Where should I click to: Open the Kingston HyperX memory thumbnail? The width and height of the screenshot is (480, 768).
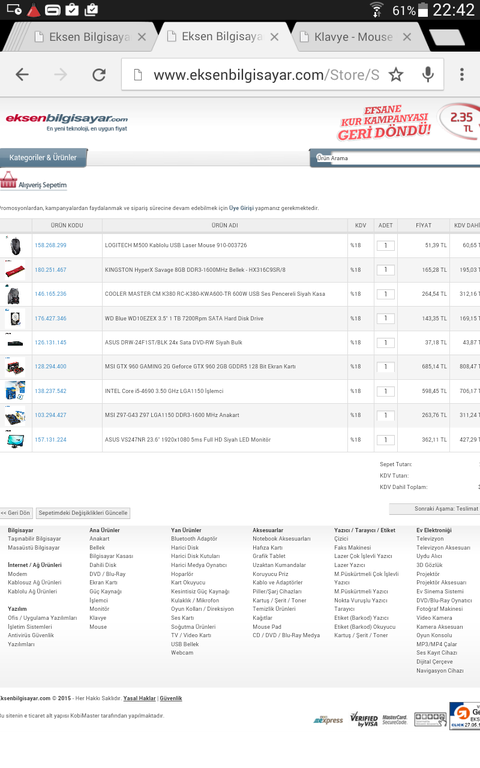click(x=15, y=270)
